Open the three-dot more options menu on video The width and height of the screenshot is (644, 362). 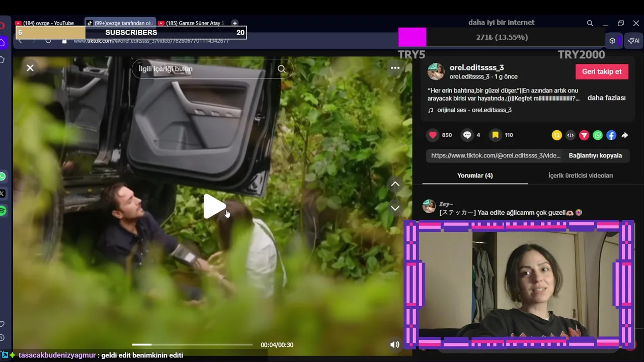pos(395,68)
